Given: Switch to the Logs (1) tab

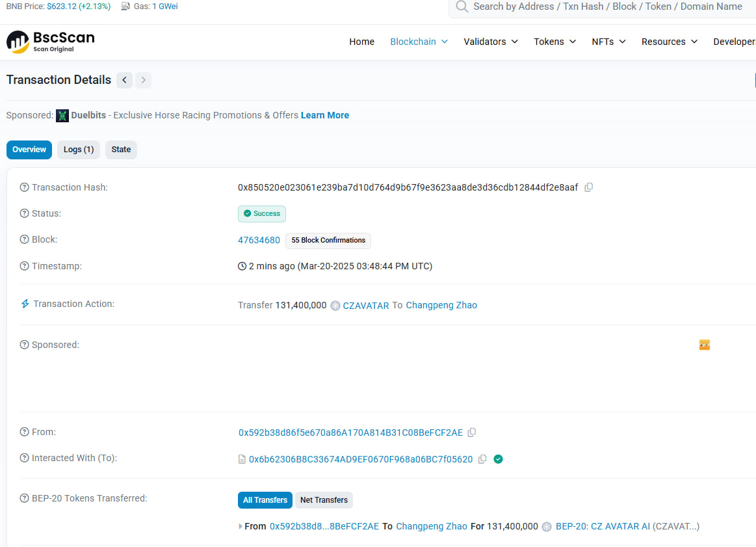Looking at the screenshot, I should [x=79, y=150].
